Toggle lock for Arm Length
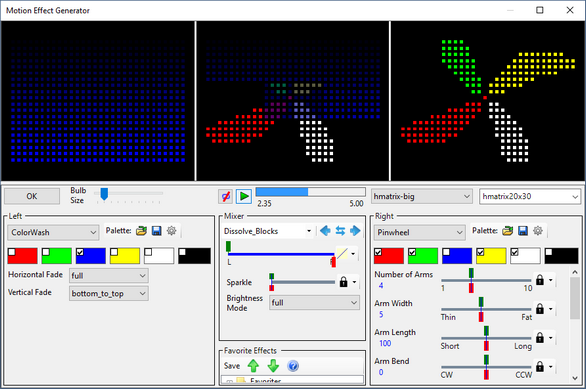 (x=540, y=337)
